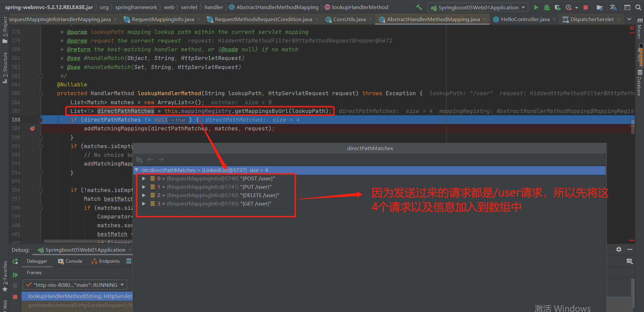Toggle code fold at line 396
This screenshot has width=644, height=312.
point(41,190)
